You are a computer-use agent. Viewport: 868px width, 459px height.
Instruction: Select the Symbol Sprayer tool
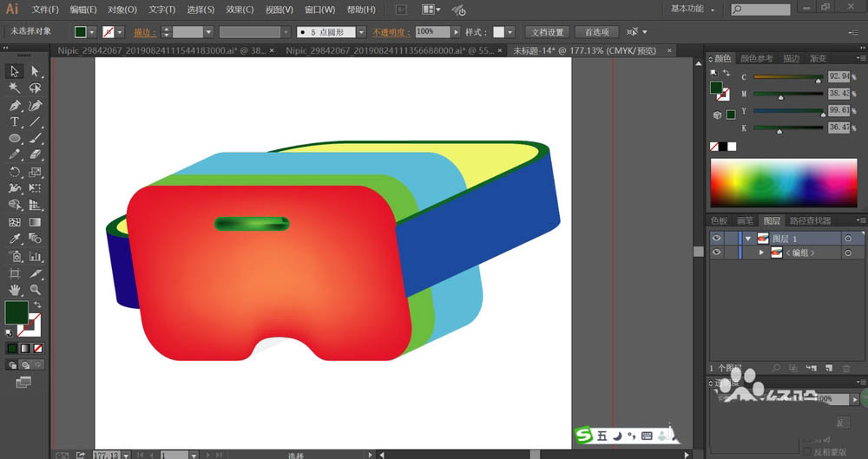[x=15, y=256]
